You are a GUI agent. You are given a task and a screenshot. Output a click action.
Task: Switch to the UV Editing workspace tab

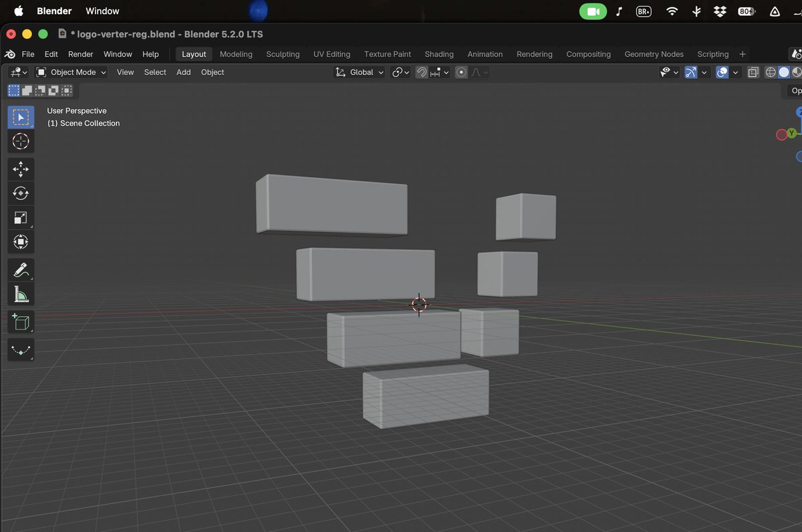click(x=331, y=54)
